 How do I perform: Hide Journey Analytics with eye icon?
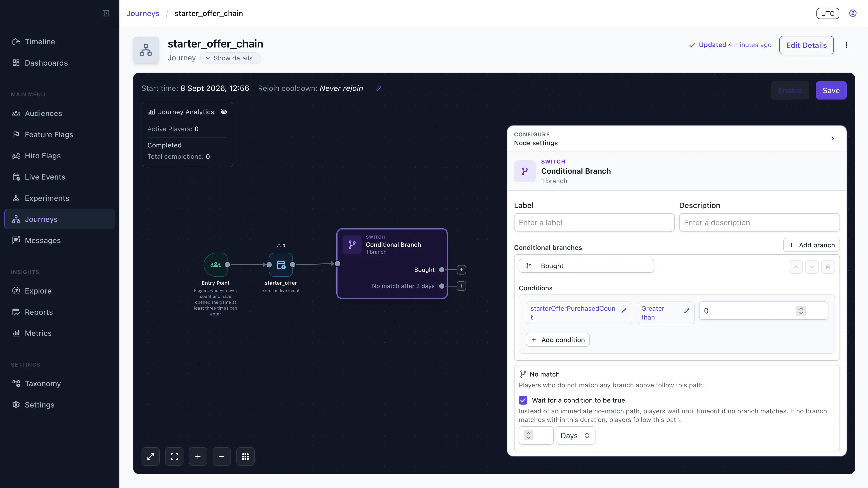pos(224,112)
